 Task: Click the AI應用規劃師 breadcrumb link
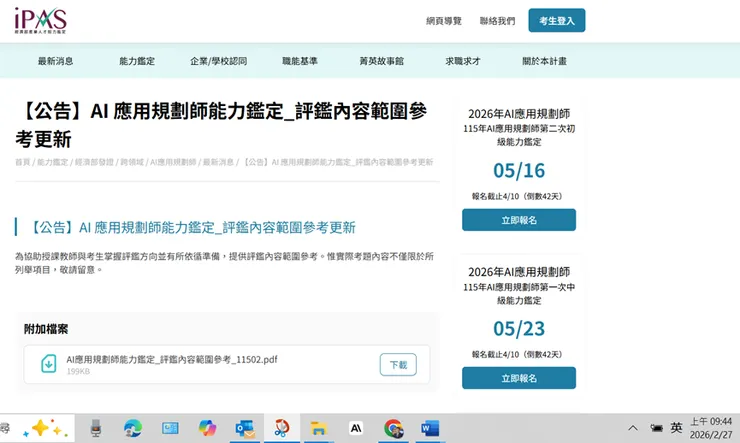[173, 162]
